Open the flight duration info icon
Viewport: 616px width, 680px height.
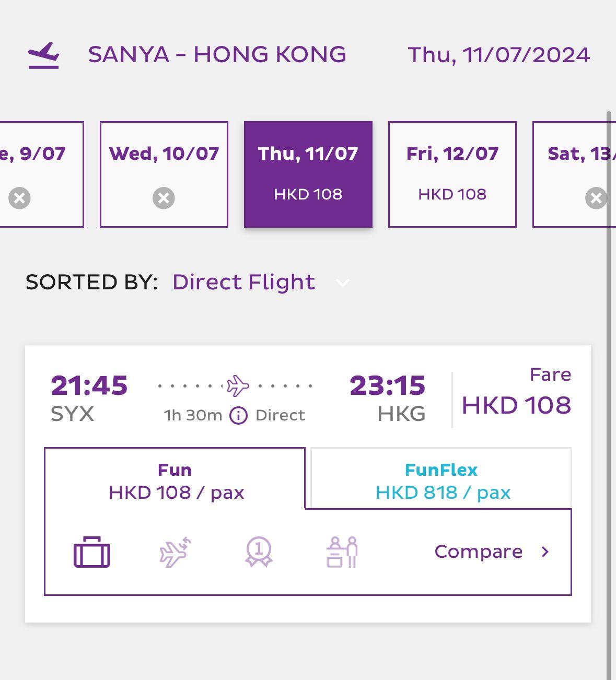pos(238,416)
